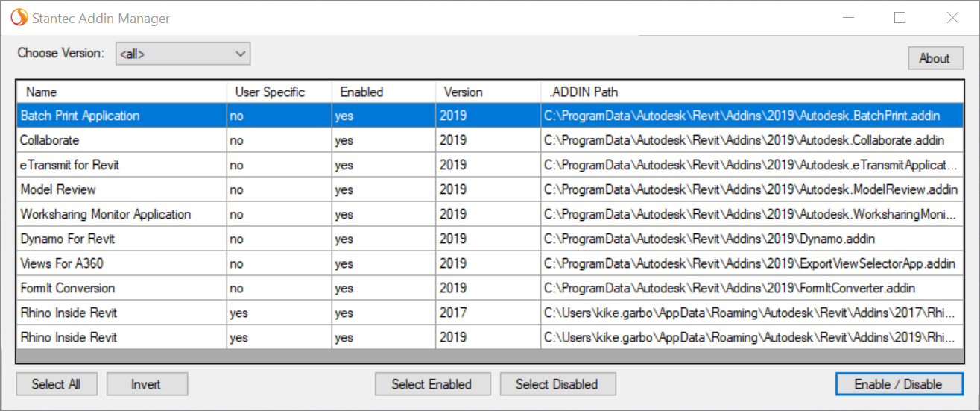Image resolution: width=980 pixels, height=411 pixels.
Task: Click the Version column header
Action: coord(463,92)
